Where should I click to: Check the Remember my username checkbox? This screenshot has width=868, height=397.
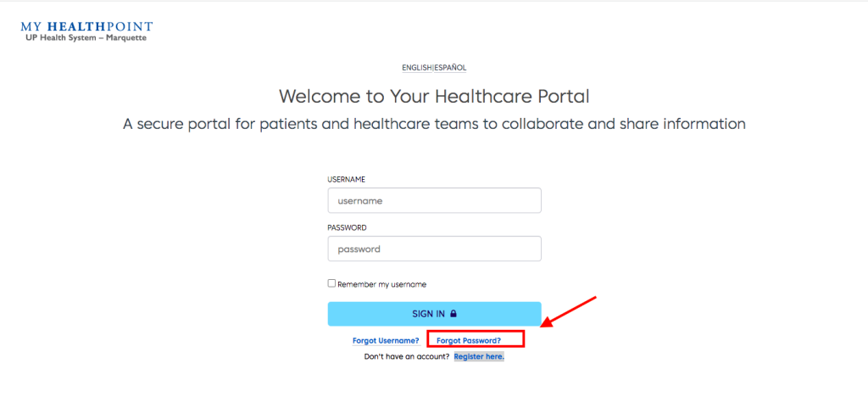click(331, 283)
